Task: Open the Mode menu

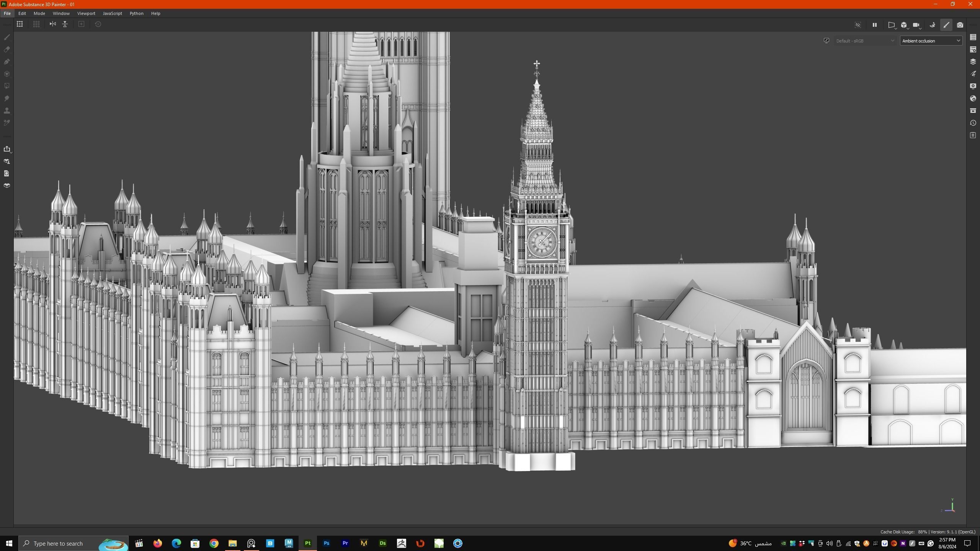Action: coord(39,13)
